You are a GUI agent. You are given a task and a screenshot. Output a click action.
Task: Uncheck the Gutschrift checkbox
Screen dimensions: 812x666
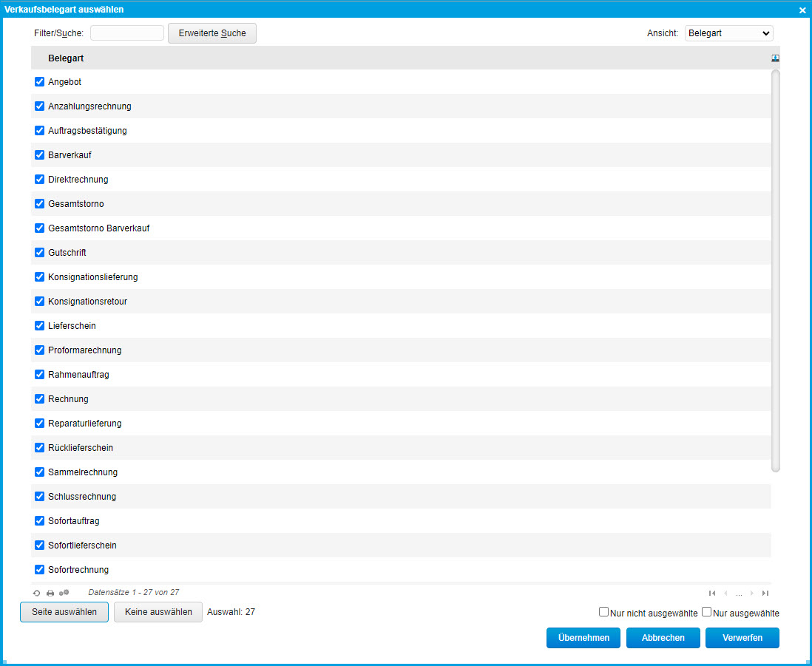coord(40,252)
